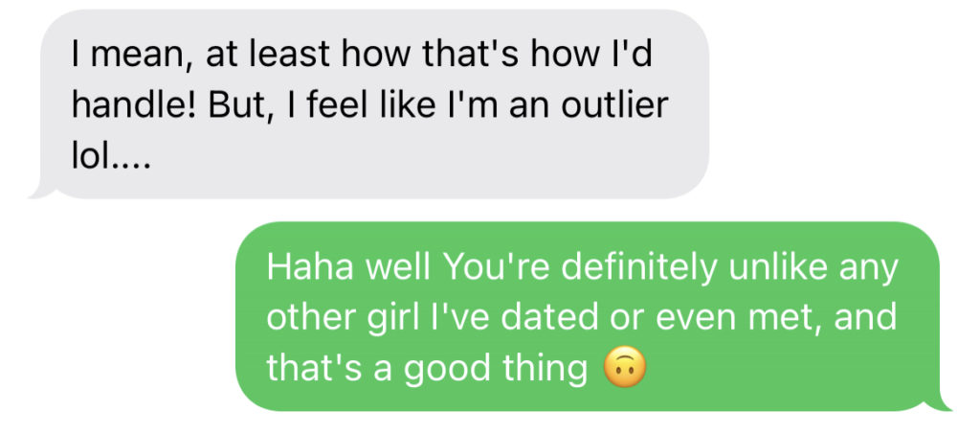Click the word "definitely" in sent message

638,269
